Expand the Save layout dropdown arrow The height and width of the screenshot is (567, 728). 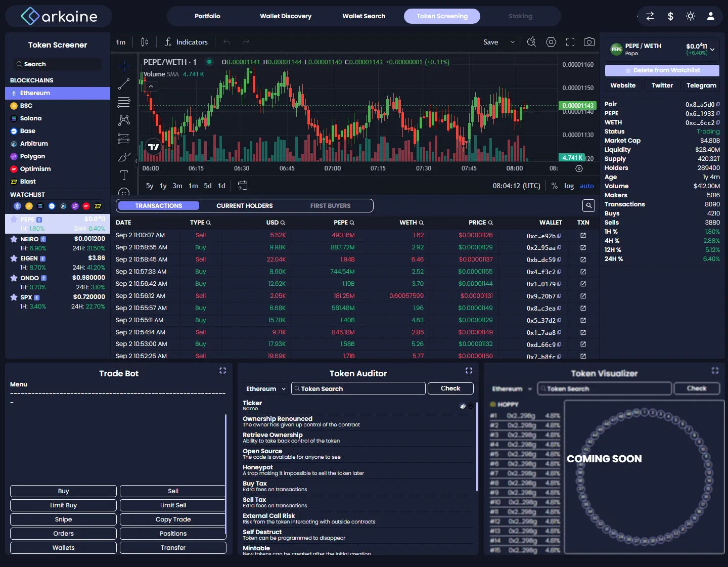(513, 42)
